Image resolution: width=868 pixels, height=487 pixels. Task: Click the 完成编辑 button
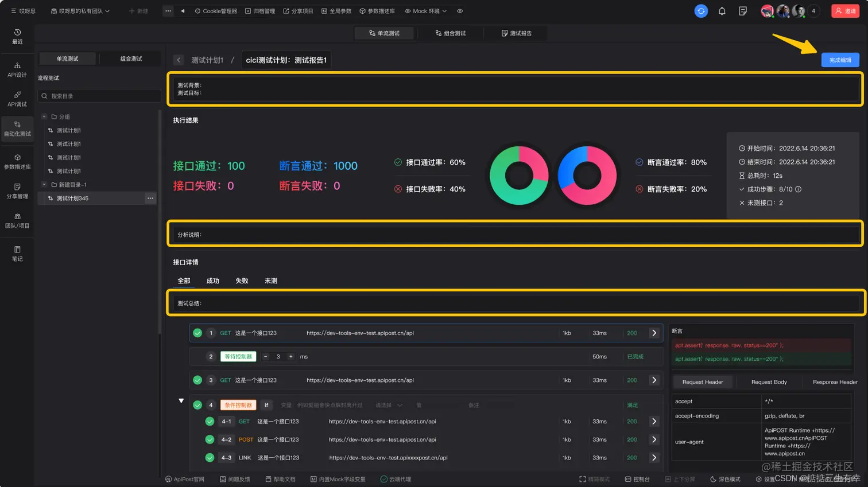point(840,60)
